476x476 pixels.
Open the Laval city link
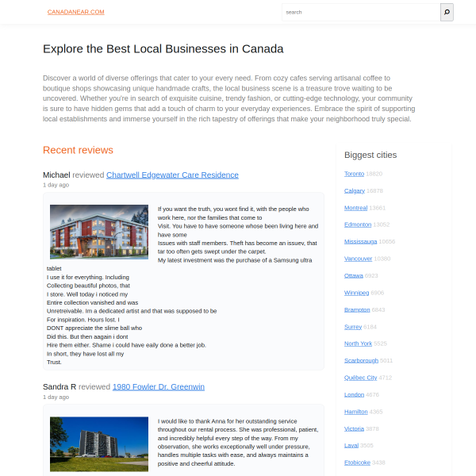pos(351,445)
